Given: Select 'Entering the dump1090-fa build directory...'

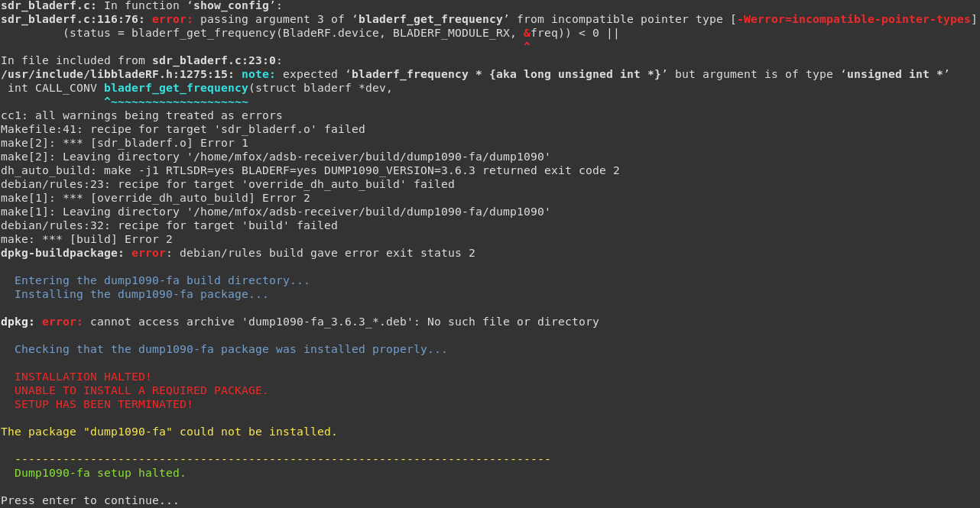Looking at the screenshot, I should (x=162, y=280).
